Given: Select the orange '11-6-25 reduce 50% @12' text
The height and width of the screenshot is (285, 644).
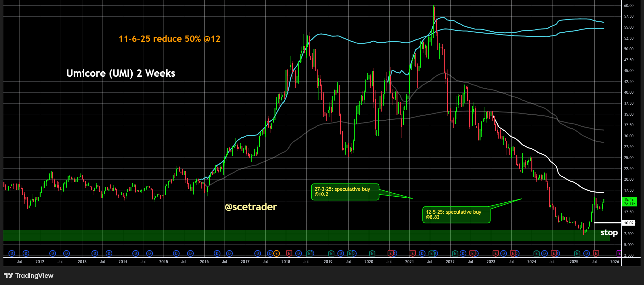Looking at the screenshot, I should click(169, 39).
